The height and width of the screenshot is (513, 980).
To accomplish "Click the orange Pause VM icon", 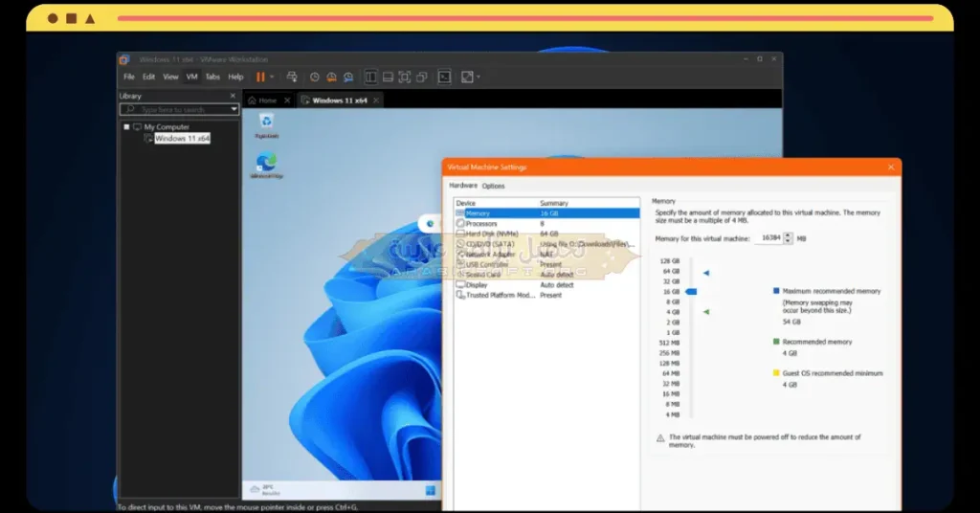I will tap(260, 77).
